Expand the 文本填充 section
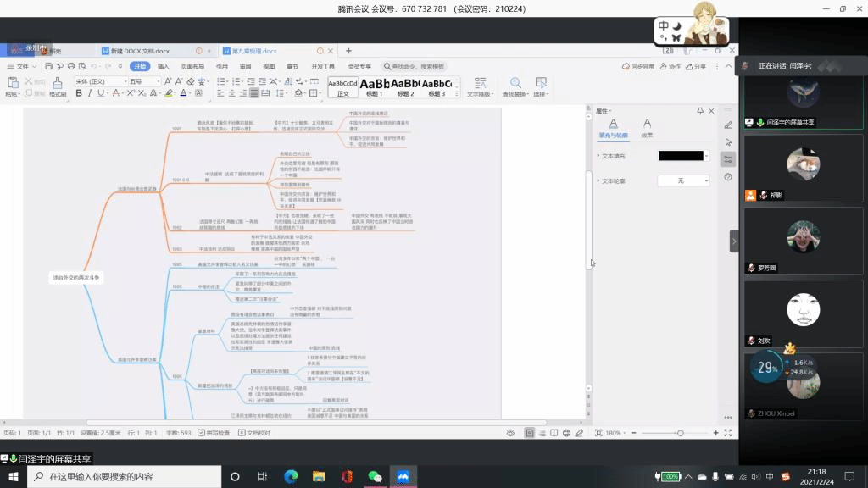Viewport: 868px width, 488px height. point(599,156)
